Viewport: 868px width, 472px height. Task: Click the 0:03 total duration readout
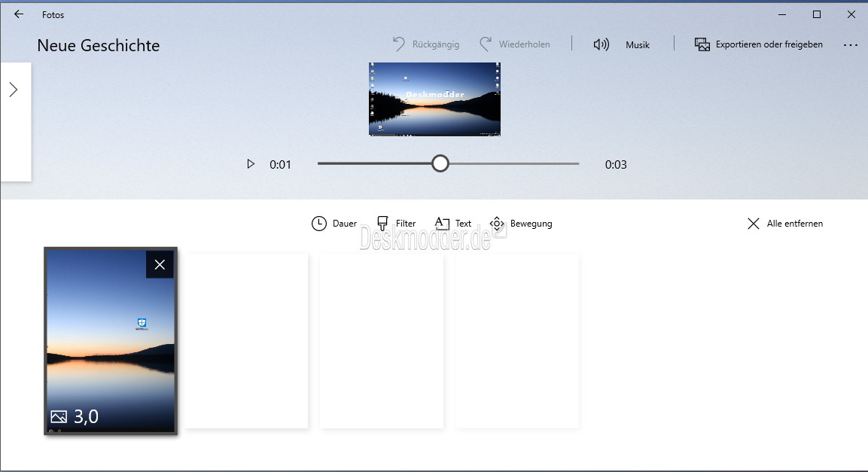pyautogui.click(x=616, y=164)
